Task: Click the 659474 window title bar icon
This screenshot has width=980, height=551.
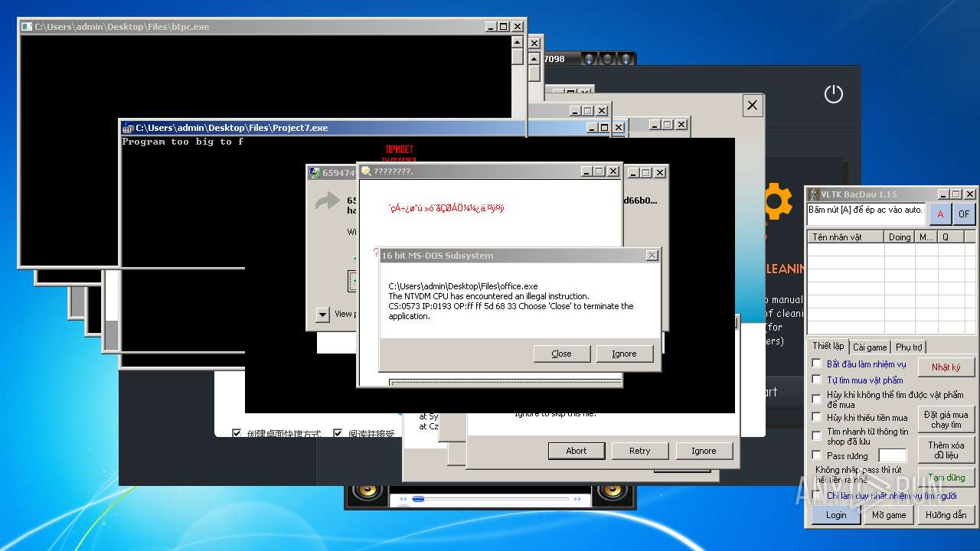Action: (x=314, y=173)
